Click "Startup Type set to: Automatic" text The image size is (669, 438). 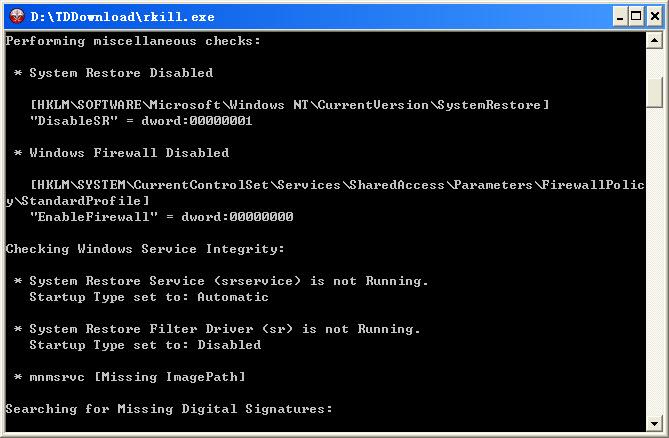tap(149, 297)
